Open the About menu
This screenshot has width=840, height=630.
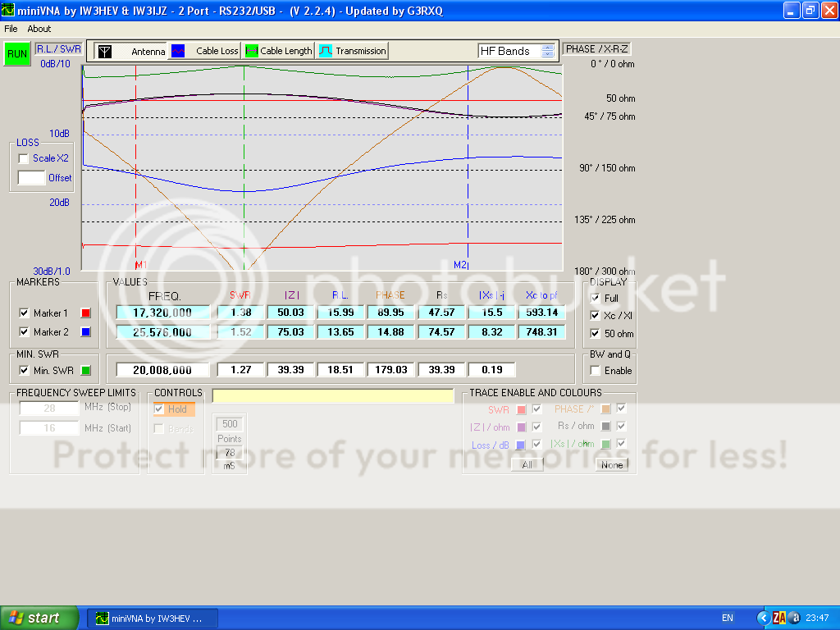point(39,29)
